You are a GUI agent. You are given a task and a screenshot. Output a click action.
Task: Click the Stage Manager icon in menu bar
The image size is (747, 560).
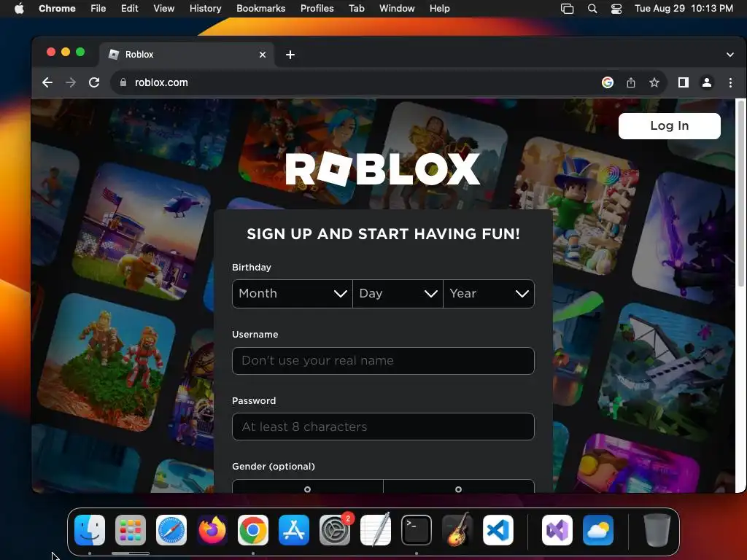tap(567, 9)
